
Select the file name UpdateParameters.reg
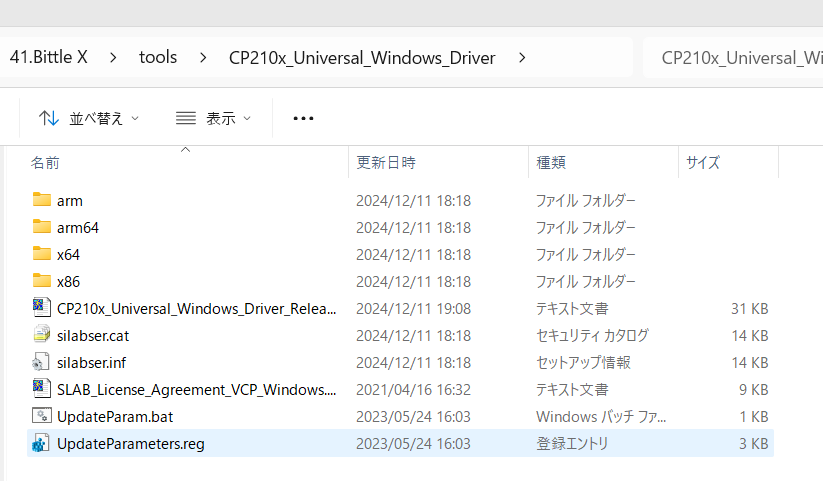tap(131, 444)
